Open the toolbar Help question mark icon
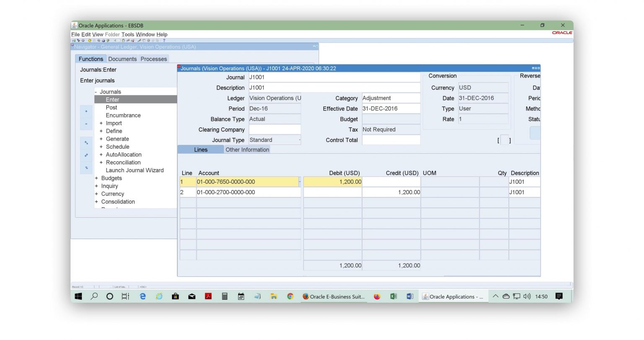 coord(164,41)
